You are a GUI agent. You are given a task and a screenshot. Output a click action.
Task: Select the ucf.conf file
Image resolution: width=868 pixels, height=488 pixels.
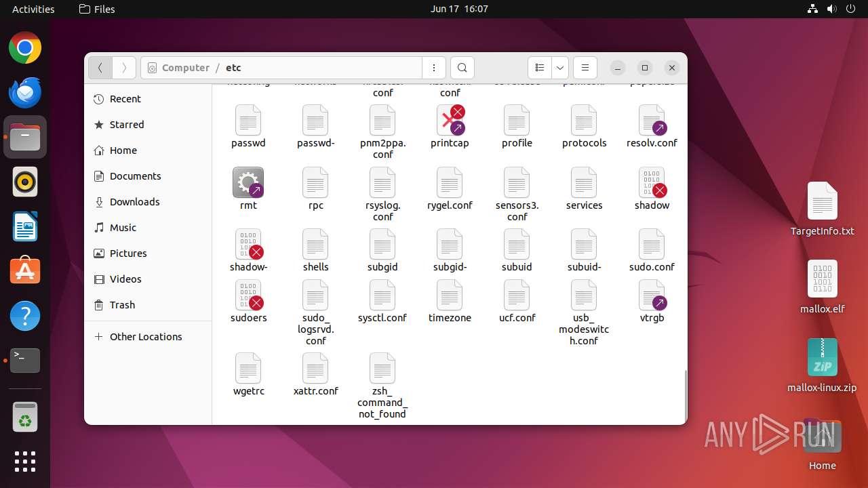tap(517, 295)
